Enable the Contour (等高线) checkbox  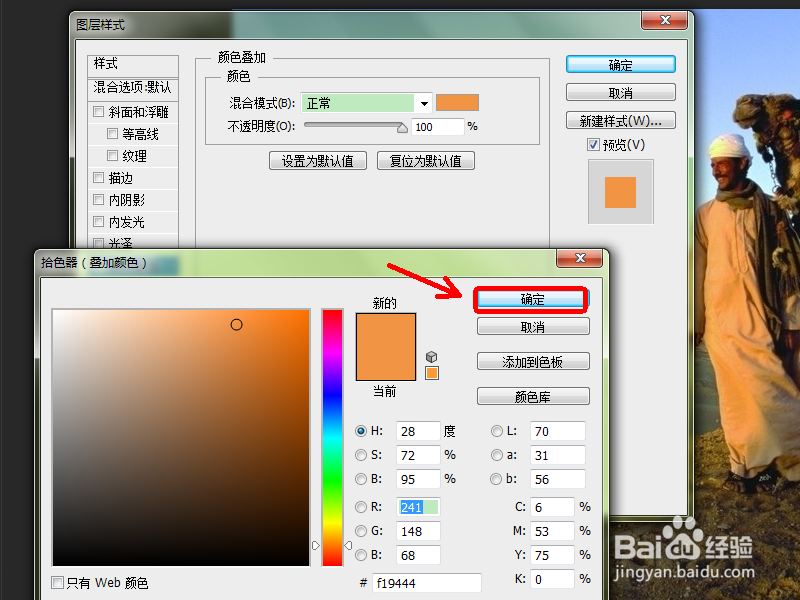[112, 133]
